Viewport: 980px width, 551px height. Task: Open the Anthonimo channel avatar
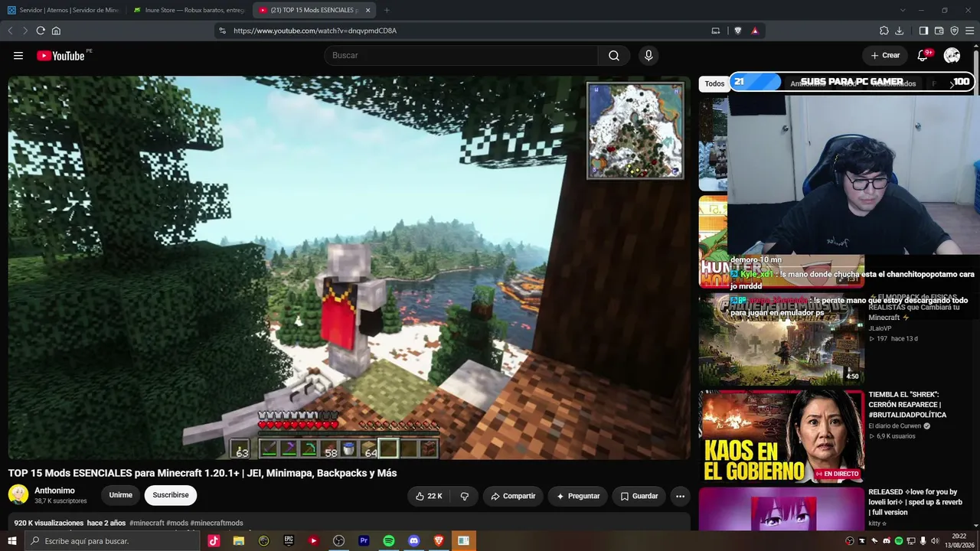coord(18,495)
